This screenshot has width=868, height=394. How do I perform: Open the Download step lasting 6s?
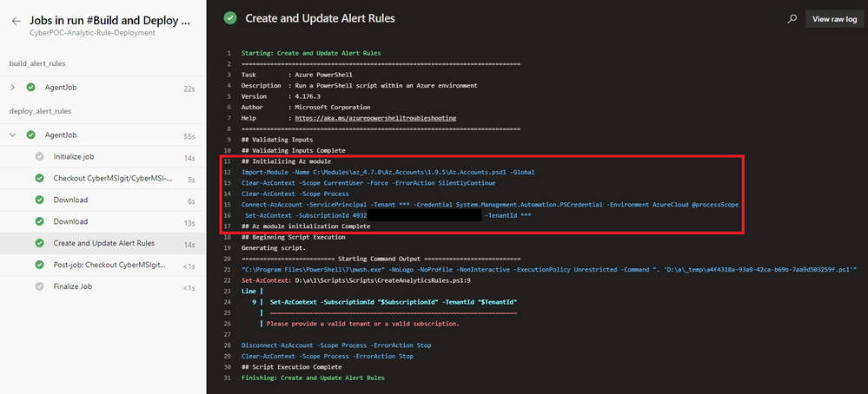(103, 200)
